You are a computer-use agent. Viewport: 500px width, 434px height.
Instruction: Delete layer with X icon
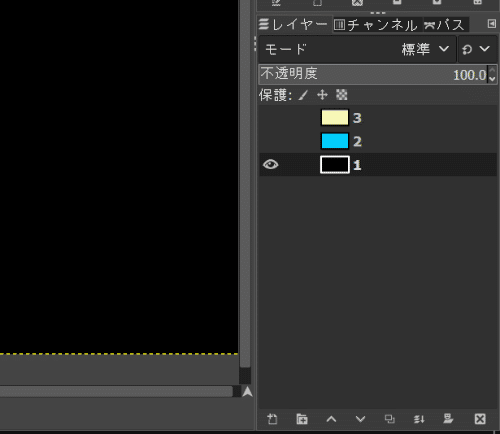tap(480, 419)
